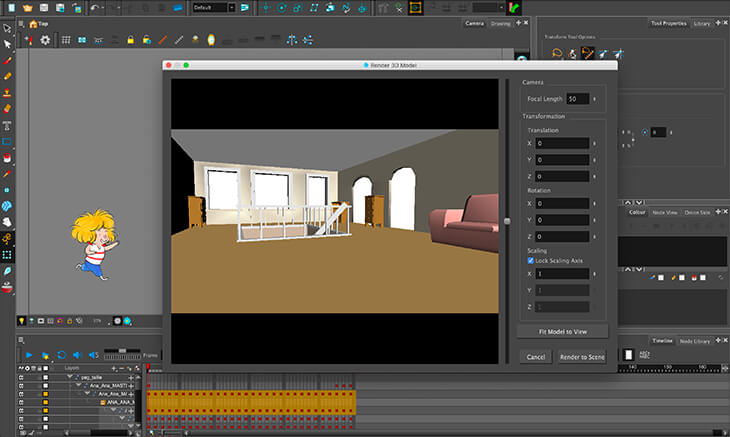Click the delete layer minus button in Timeline
This screenshot has width=730, height=437.
click(x=122, y=368)
